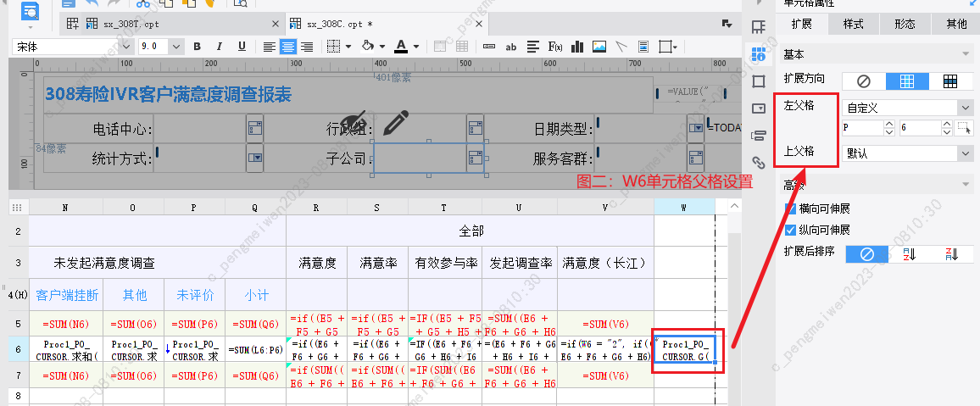Select descending sort after expansion

click(950, 254)
